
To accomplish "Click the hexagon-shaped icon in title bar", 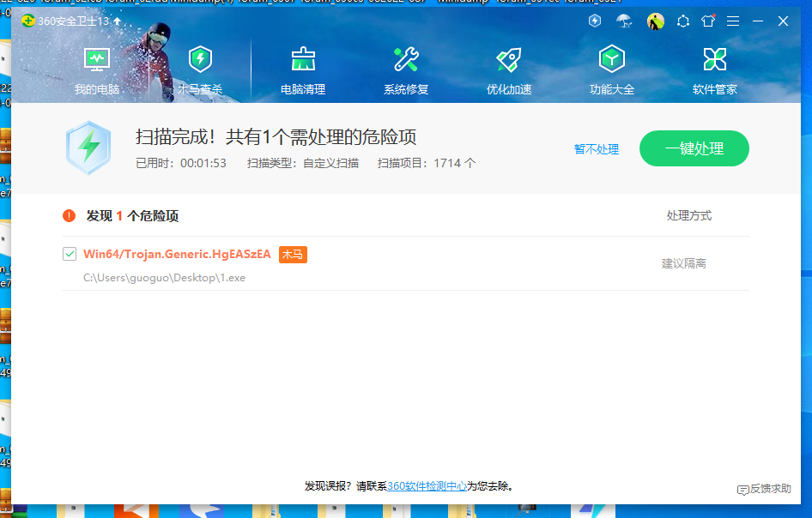I will tap(683, 21).
